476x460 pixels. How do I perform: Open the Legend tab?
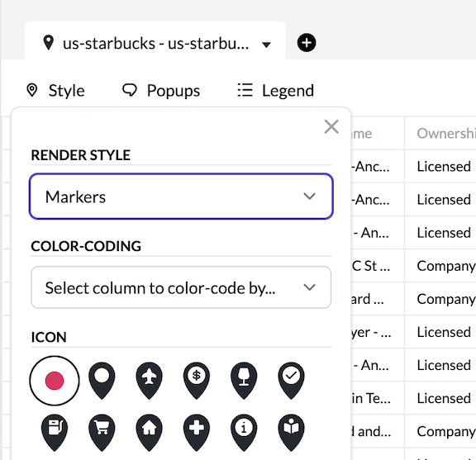pyautogui.click(x=276, y=90)
